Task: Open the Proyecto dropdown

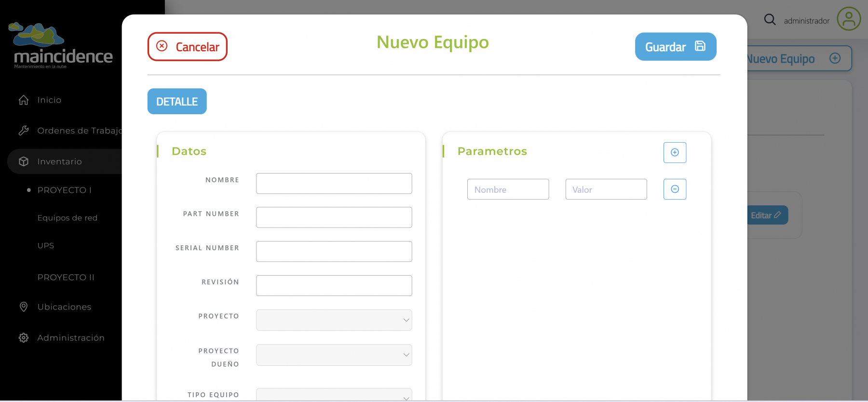Action: point(334,320)
